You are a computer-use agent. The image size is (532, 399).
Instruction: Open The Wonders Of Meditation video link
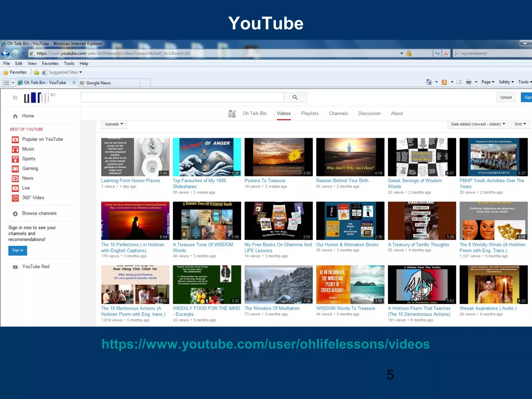[272, 308]
